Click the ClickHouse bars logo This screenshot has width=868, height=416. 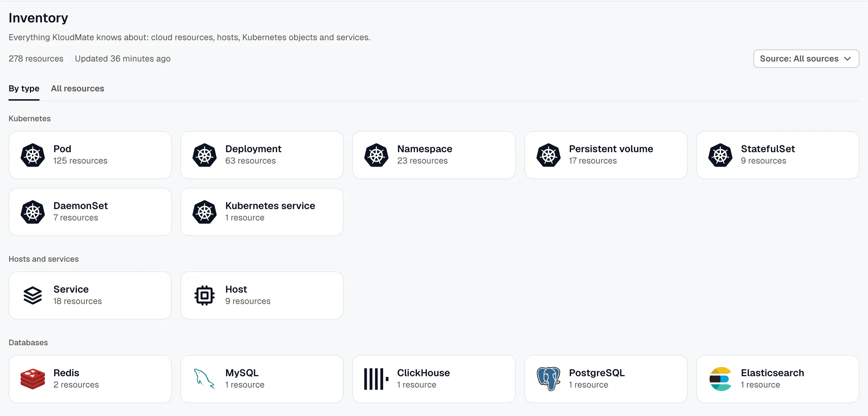pos(376,379)
